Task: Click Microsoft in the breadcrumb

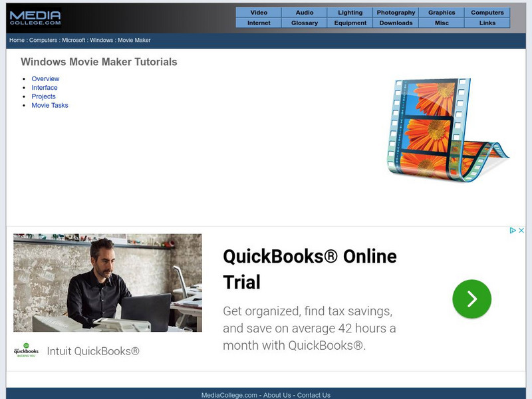Action: click(x=74, y=40)
